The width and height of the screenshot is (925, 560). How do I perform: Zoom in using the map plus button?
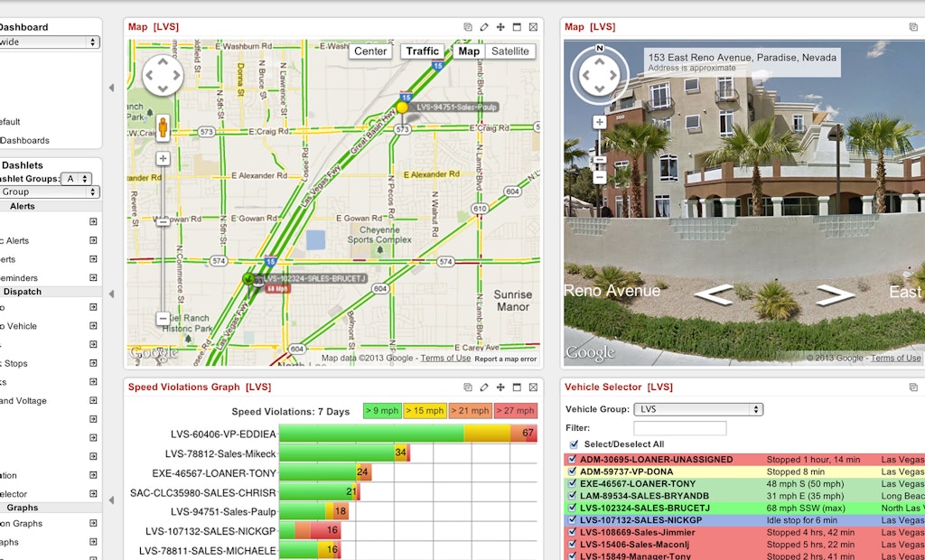pyautogui.click(x=163, y=159)
